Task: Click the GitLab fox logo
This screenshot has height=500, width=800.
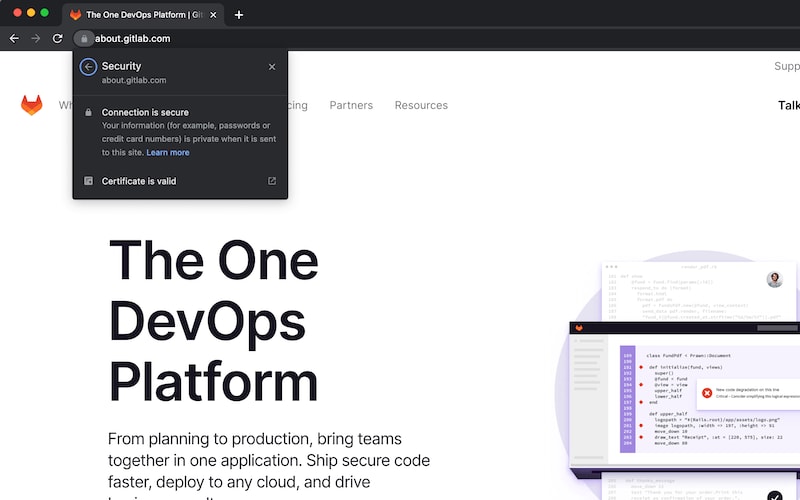Action: click(x=32, y=105)
